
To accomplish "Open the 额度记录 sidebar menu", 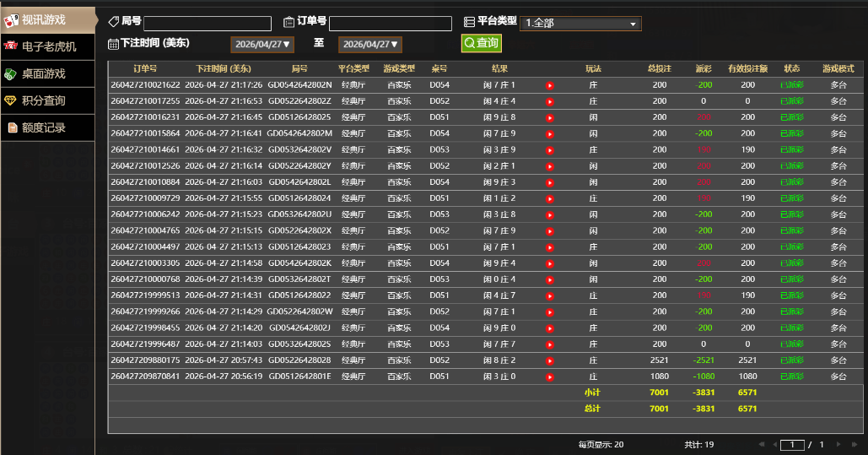I will (x=47, y=127).
